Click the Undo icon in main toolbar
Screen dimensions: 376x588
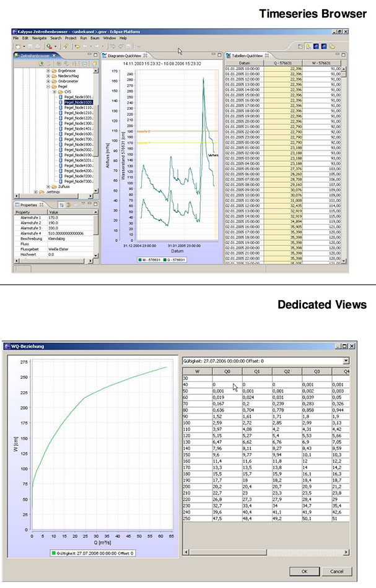(113, 46)
